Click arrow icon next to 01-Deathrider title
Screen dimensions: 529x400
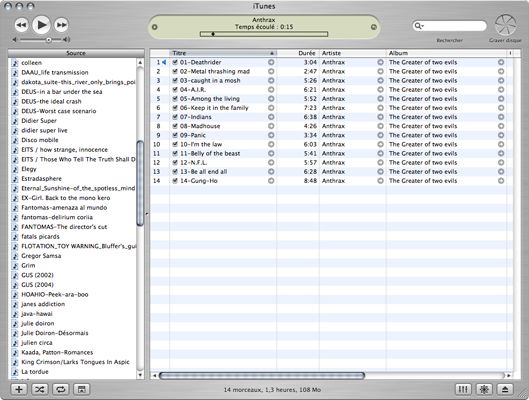coord(271,62)
